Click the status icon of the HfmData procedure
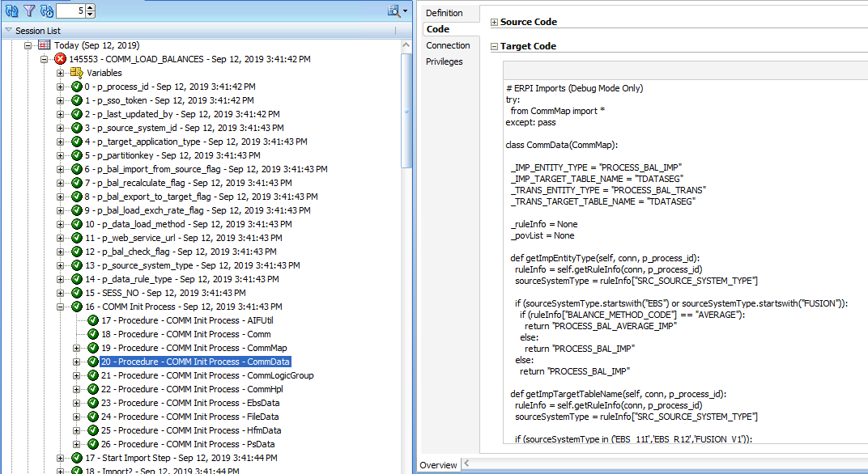 pyautogui.click(x=93, y=430)
